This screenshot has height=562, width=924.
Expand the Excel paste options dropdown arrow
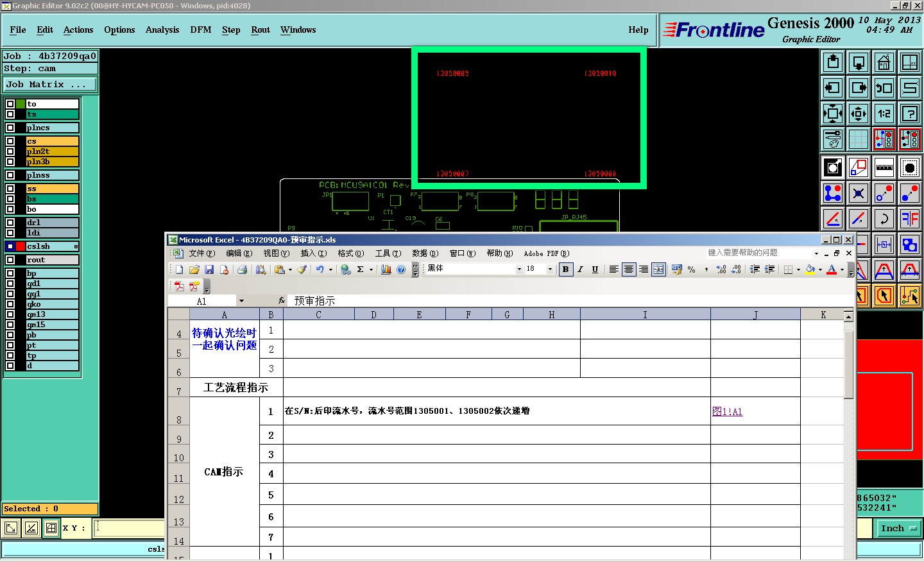click(x=290, y=269)
